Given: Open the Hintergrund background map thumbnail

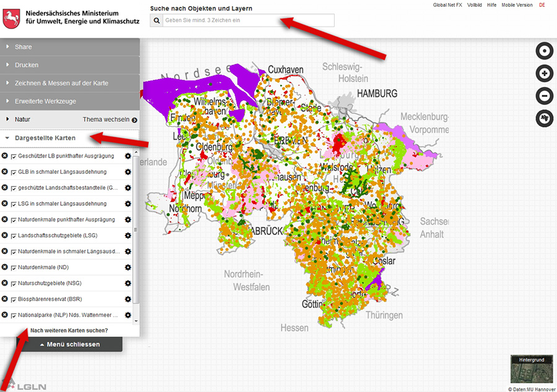Looking at the screenshot, I should pos(532,370).
